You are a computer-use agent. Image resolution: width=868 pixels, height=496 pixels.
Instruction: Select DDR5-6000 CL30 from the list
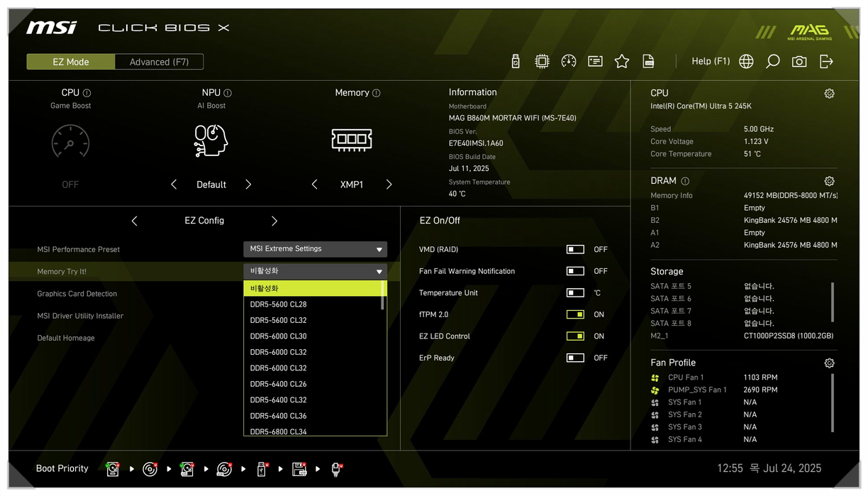(x=279, y=336)
